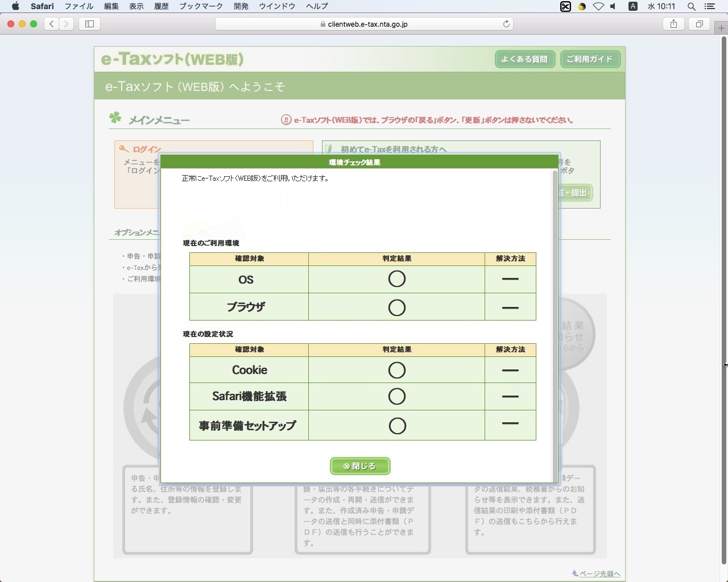Click the key icon next to ログイン
Viewport: 728px width, 582px height.
(x=123, y=149)
